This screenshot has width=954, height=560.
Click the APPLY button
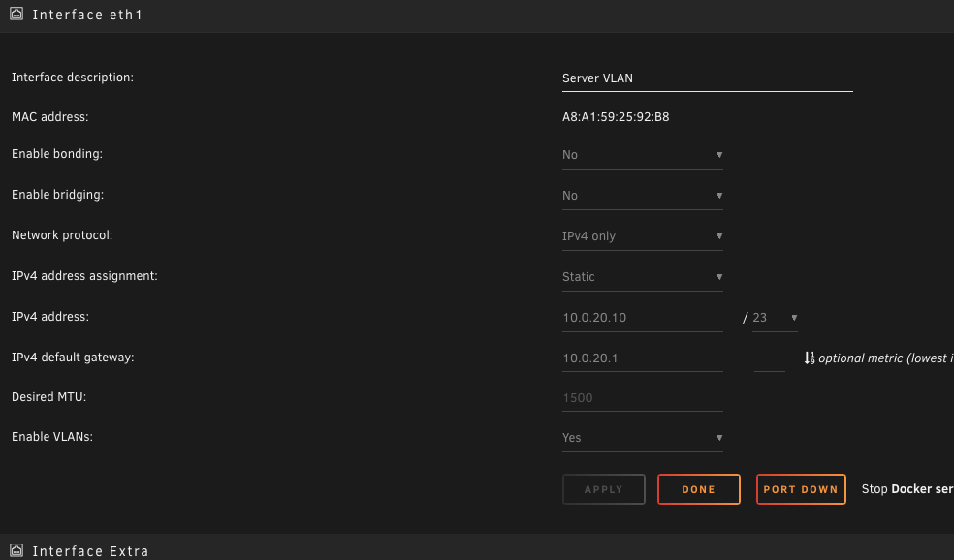(x=604, y=489)
